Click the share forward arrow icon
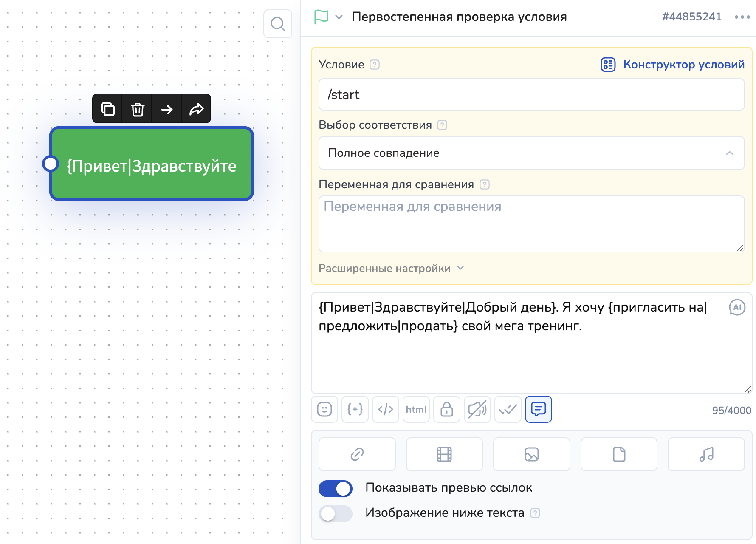 [196, 109]
